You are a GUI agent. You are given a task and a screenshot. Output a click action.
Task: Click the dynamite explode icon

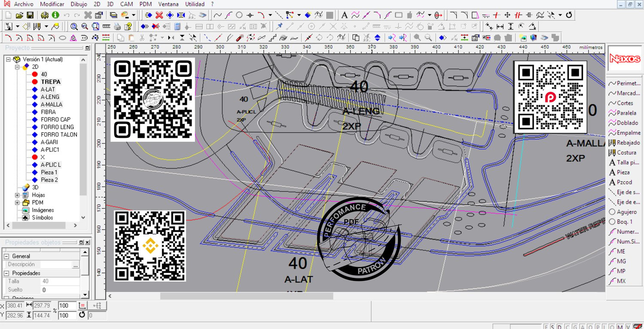point(240,37)
